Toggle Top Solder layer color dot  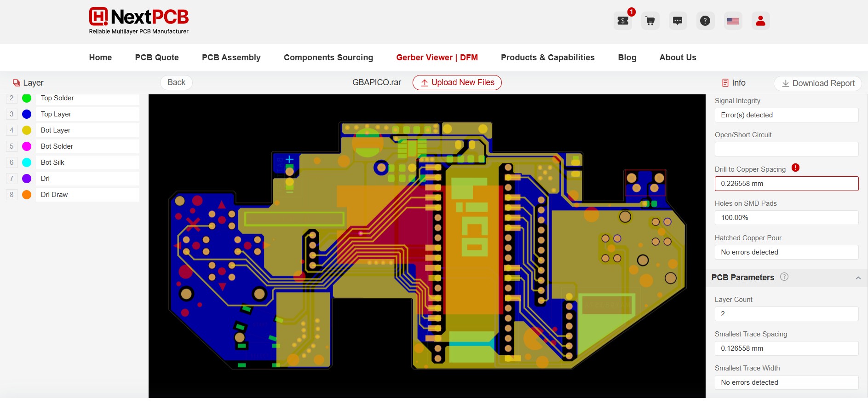(27, 98)
